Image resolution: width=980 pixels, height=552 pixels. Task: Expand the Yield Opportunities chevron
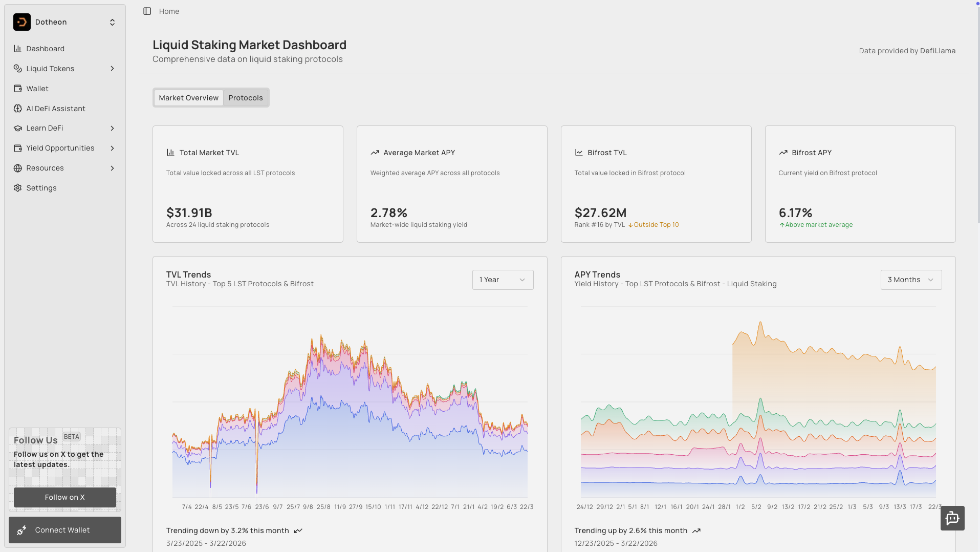(112, 148)
